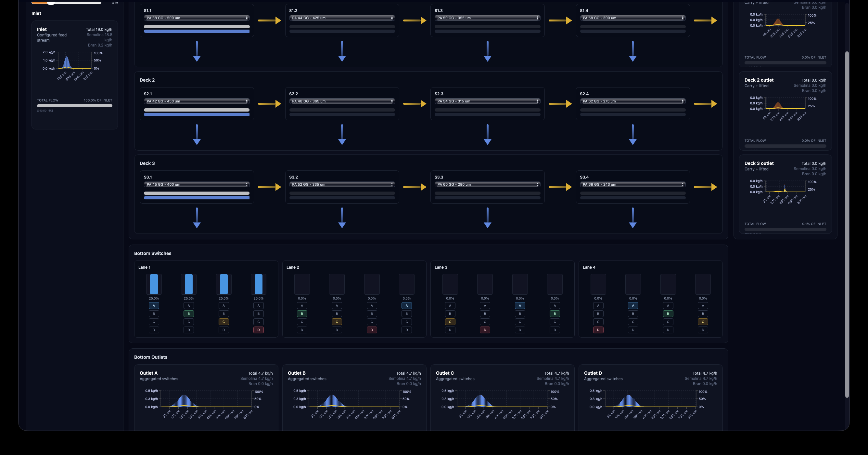The width and height of the screenshot is (868, 455).
Task: Open S1.3 dropdown PA 50 GG - 355 um
Action: click(x=487, y=18)
